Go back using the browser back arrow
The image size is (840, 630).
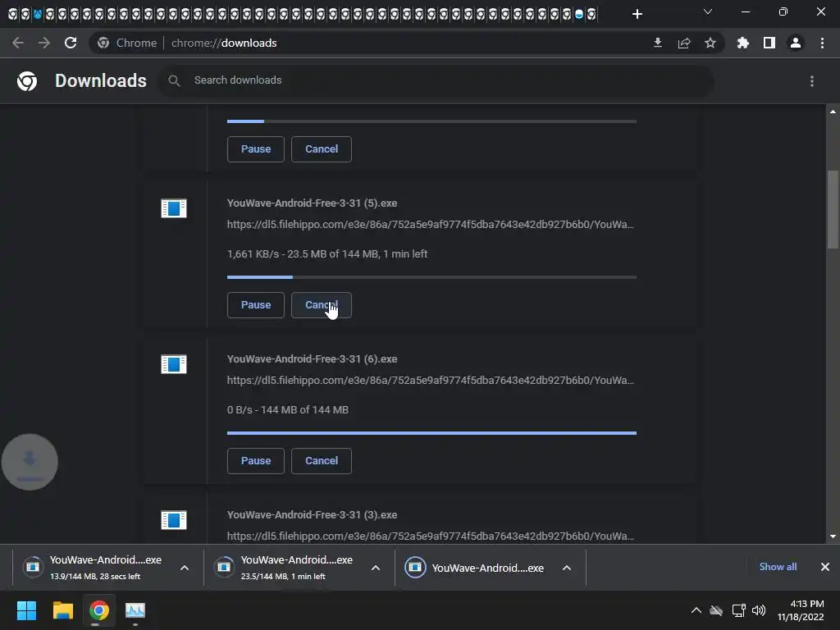coord(18,43)
